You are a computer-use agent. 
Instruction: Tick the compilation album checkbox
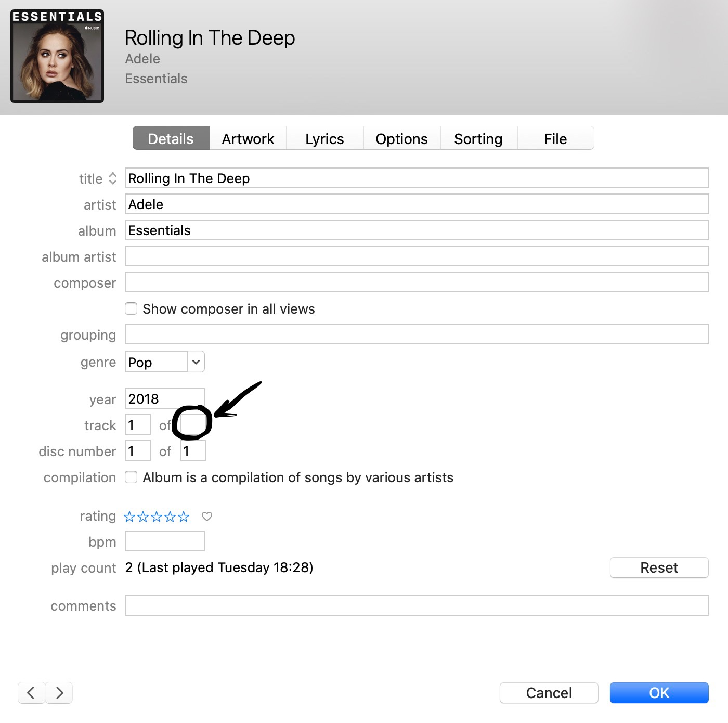pyautogui.click(x=131, y=477)
